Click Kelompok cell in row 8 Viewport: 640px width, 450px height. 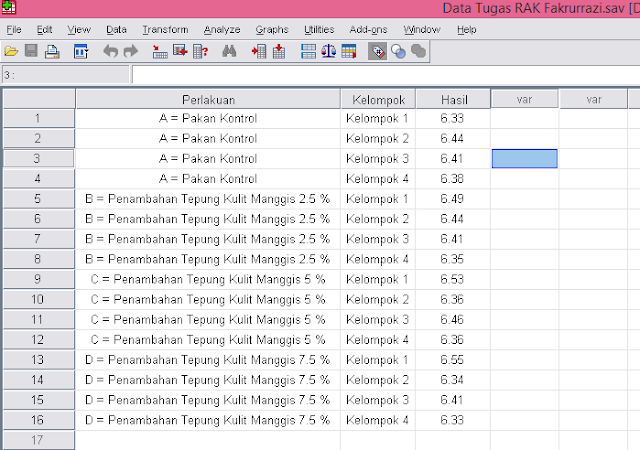[x=378, y=259]
